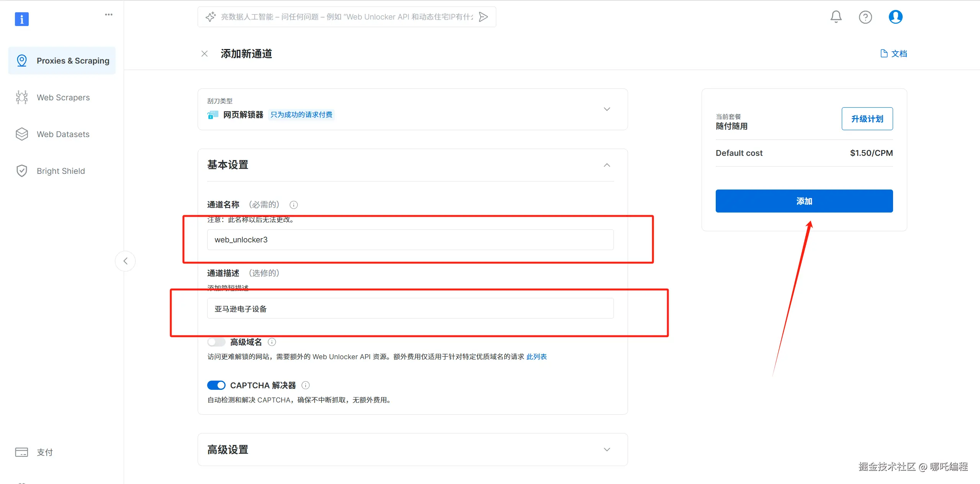Open the help question mark icon
The width and height of the screenshot is (980, 484).
(865, 17)
